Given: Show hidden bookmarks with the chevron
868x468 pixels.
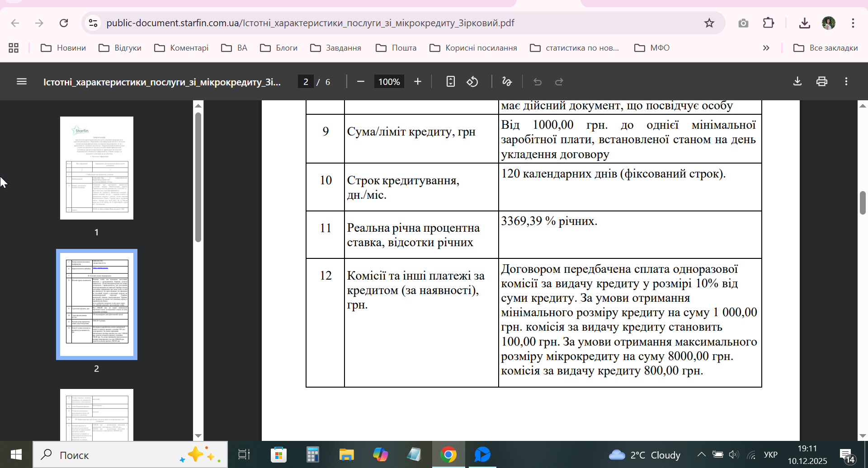Looking at the screenshot, I should pyautogui.click(x=766, y=48).
